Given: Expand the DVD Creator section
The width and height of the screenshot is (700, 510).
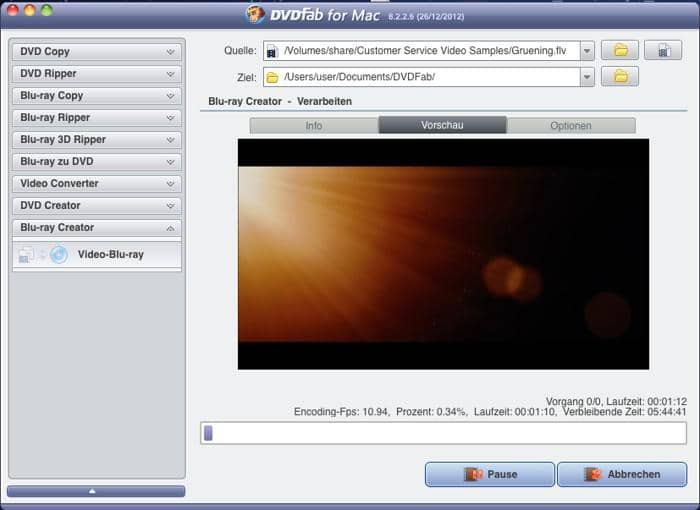Looking at the screenshot, I should point(97,205).
